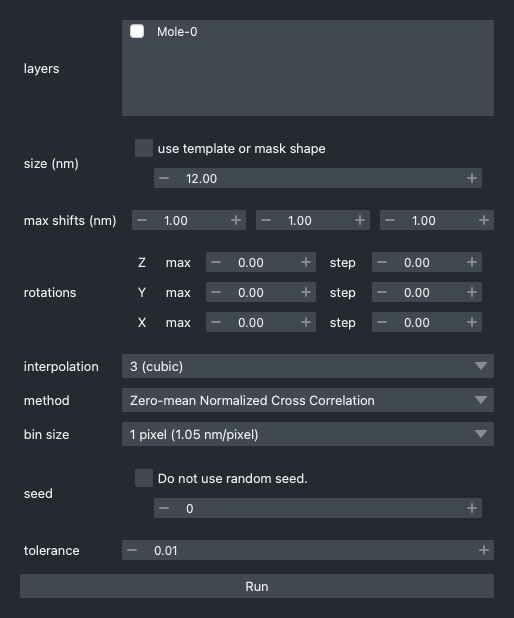Decrease Y rotation step value
The image size is (514, 618).
382,292
